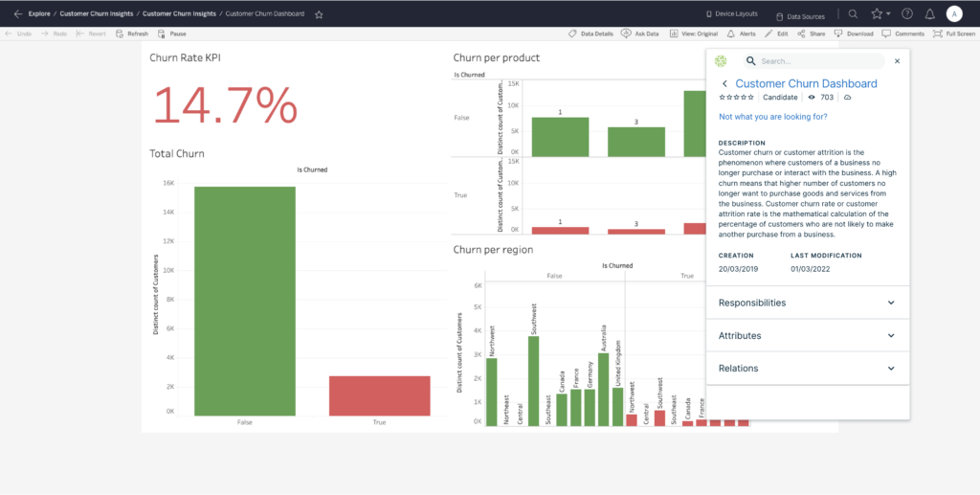Click the Churn per product chart title
This screenshot has width=980, height=495.
click(x=497, y=58)
